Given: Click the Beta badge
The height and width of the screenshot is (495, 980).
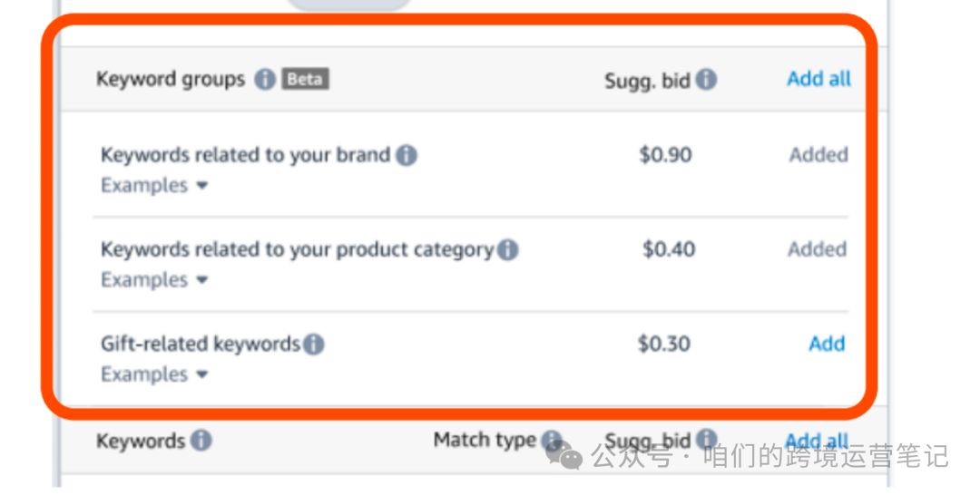Looking at the screenshot, I should (305, 79).
